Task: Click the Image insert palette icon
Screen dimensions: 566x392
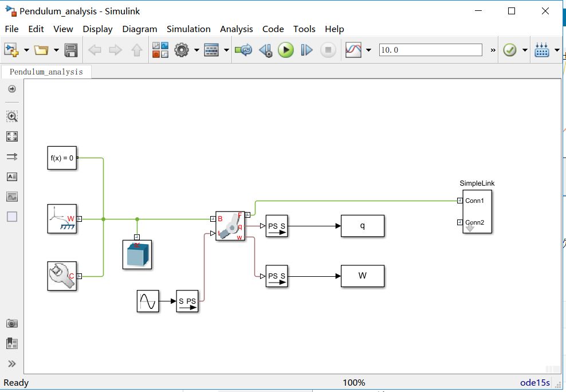Action: point(12,197)
